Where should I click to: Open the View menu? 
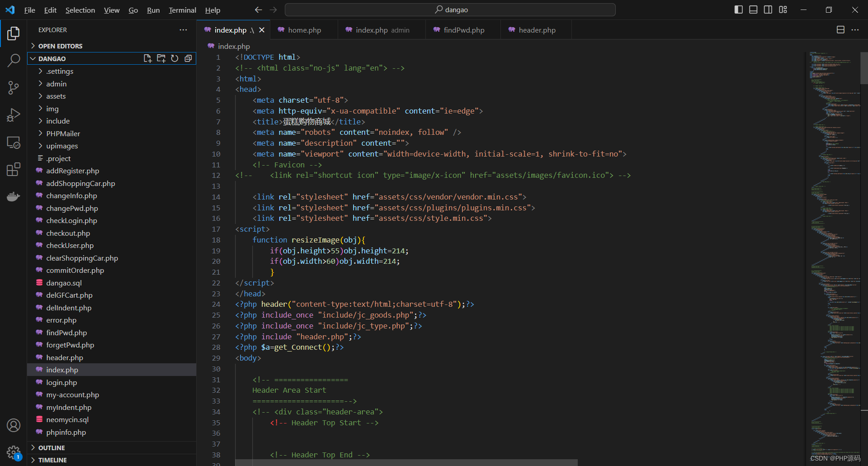(112, 10)
